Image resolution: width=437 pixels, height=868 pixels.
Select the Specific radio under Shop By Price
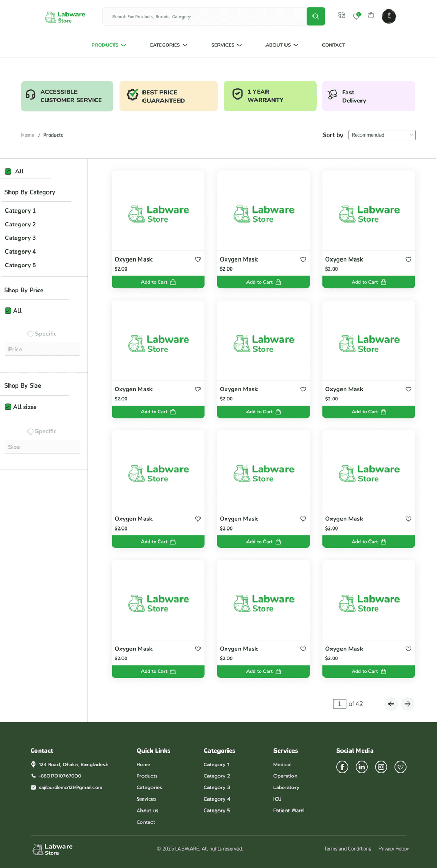point(31,334)
